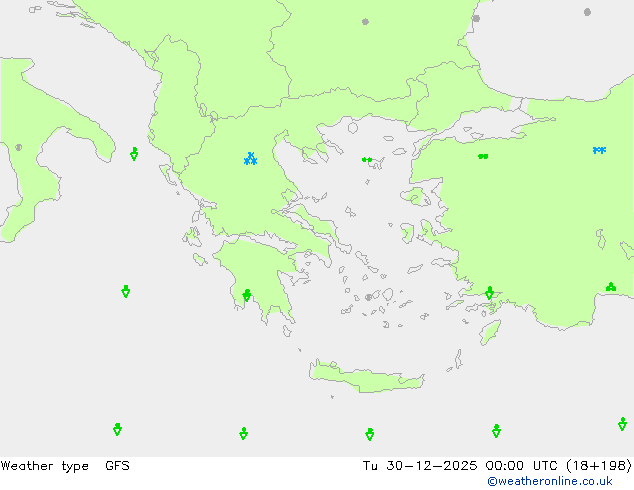Click the date "Tu 30-12-2025"

[x=420, y=466]
